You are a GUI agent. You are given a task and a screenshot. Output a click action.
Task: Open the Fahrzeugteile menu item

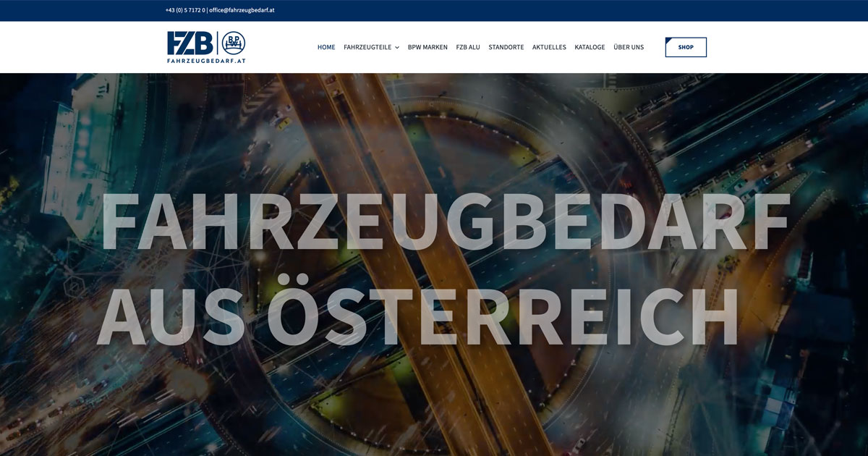point(367,47)
